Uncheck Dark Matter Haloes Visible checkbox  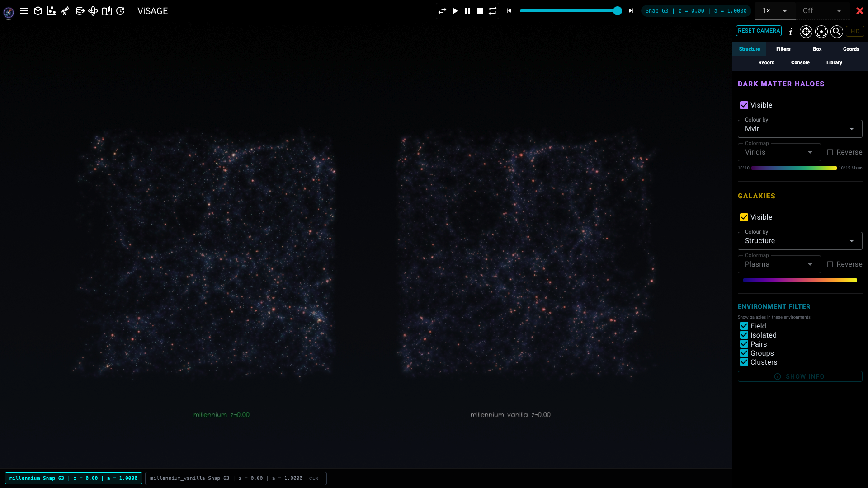(744, 105)
